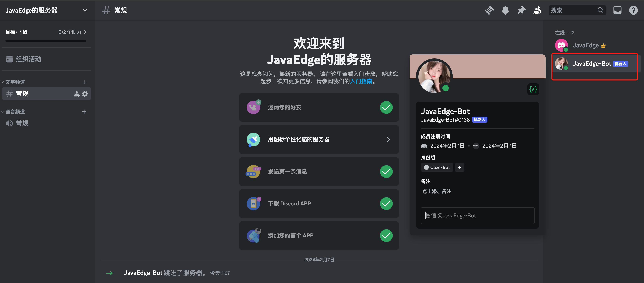Screen dimensions: 644x283
Task: Collapse the 文字频道 category
Action: point(15,82)
